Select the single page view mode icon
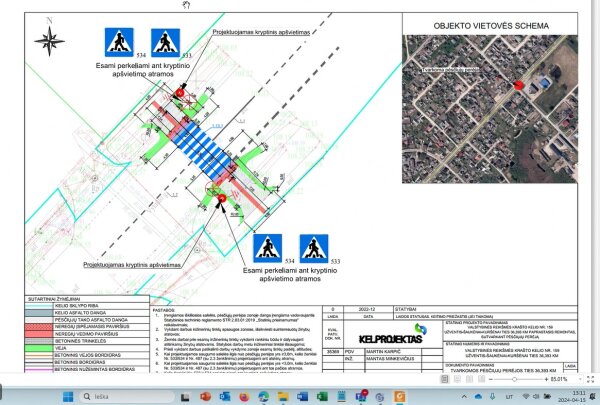 coord(444,379)
